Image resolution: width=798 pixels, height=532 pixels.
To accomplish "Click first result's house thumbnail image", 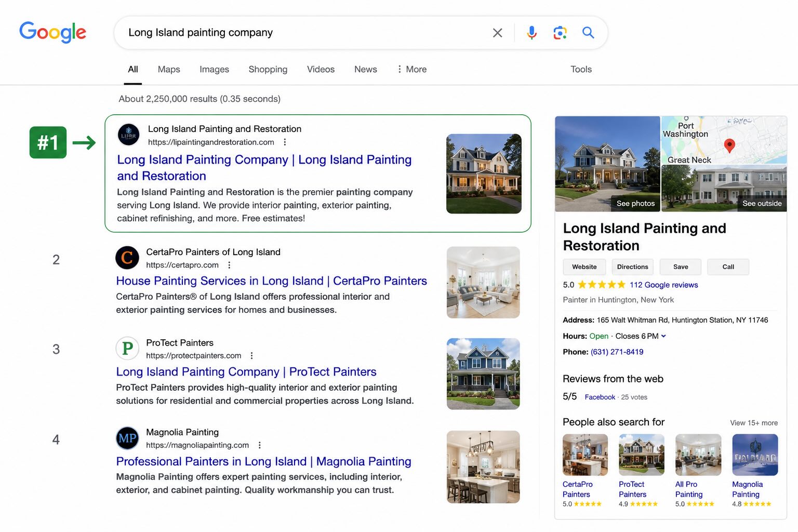I will tap(484, 174).
